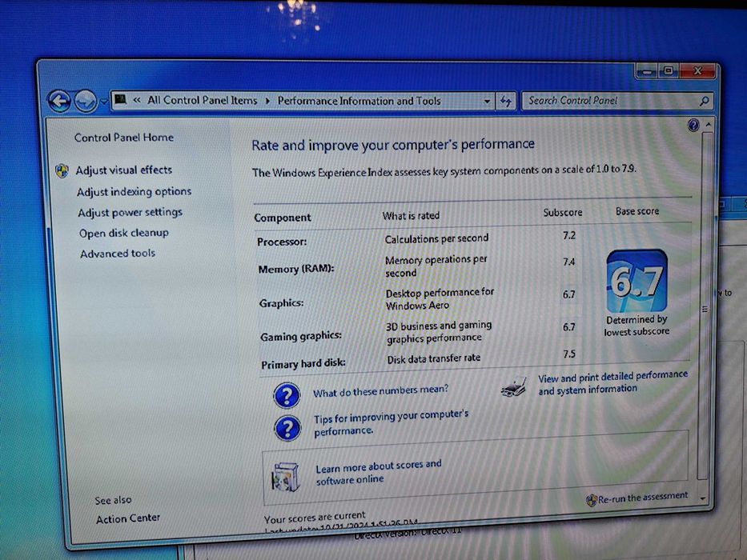Open the address bar history dropdown
The width and height of the screenshot is (747, 560).
[487, 102]
